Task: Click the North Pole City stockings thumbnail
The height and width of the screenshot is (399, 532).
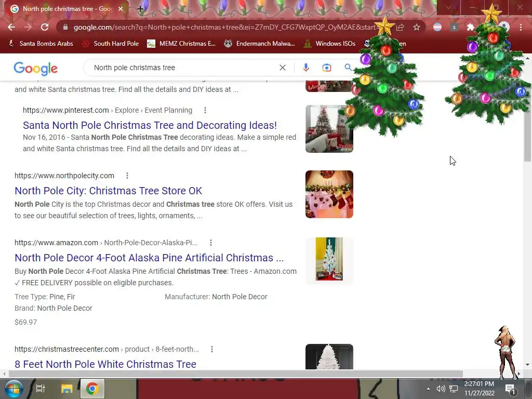Action: point(329,194)
